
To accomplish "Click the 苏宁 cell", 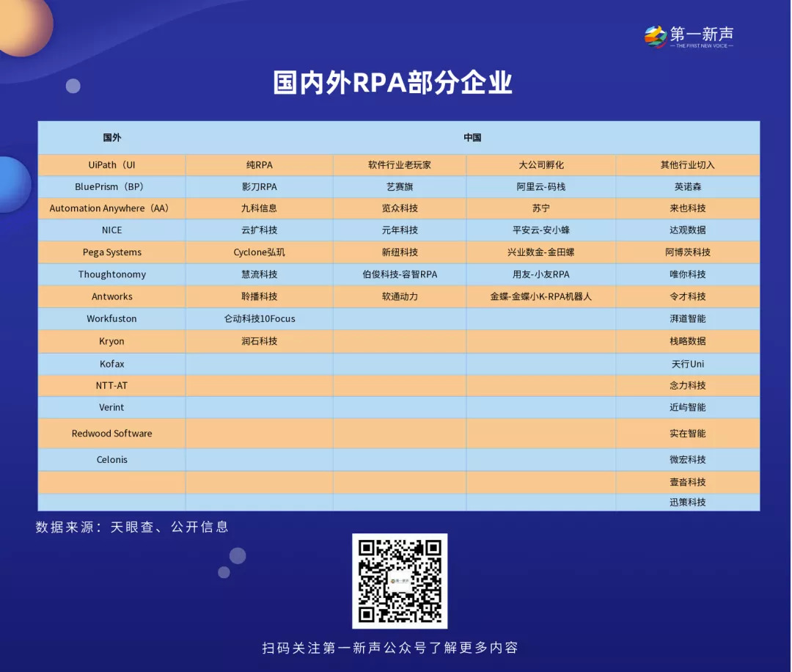I will tap(541, 208).
